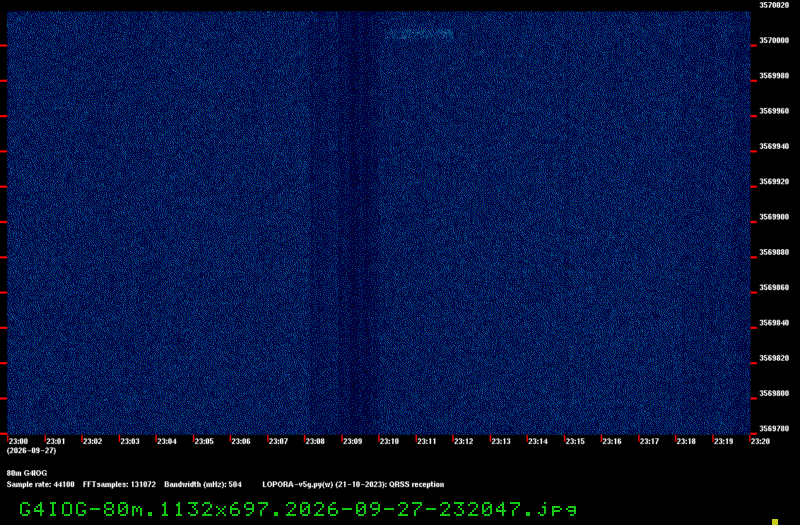Image resolution: width=800 pixels, height=525 pixels.
Task: Select the 3569900 frequency scale label
Action: click(x=774, y=217)
